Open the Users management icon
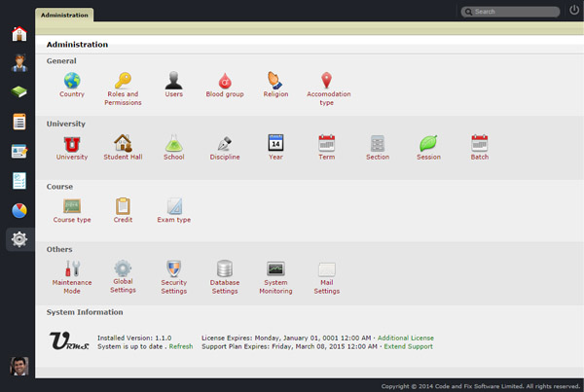 (174, 81)
